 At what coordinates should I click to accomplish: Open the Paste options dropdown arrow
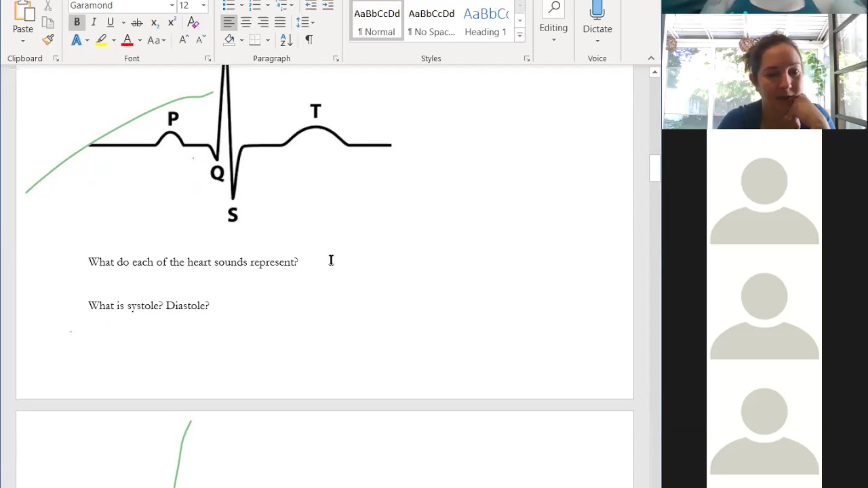[x=22, y=41]
